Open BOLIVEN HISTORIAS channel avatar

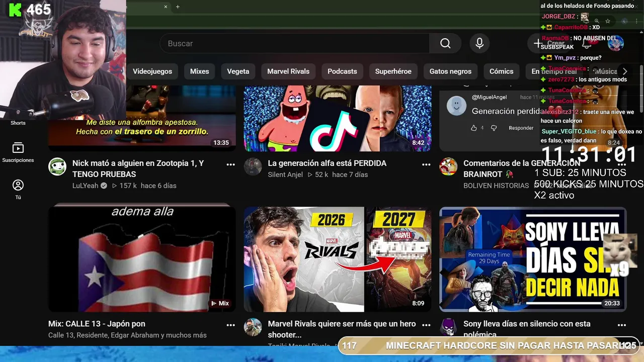pos(448,166)
